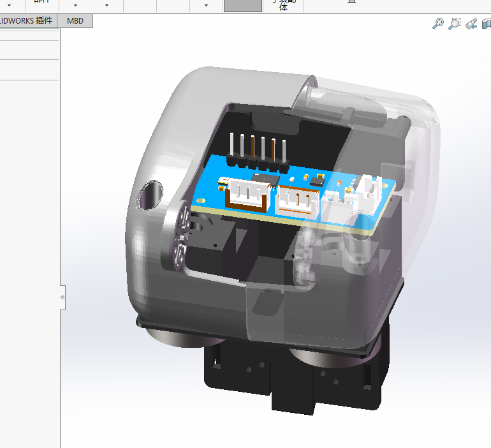Screen dimensions: 491x448
Task: Switch to the MBD tab
Action: [x=75, y=21]
